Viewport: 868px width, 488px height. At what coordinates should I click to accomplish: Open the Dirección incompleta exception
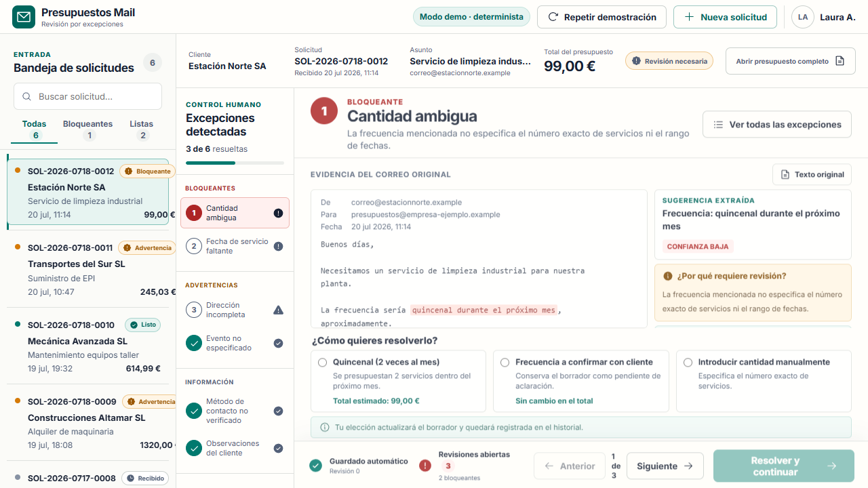(235, 310)
